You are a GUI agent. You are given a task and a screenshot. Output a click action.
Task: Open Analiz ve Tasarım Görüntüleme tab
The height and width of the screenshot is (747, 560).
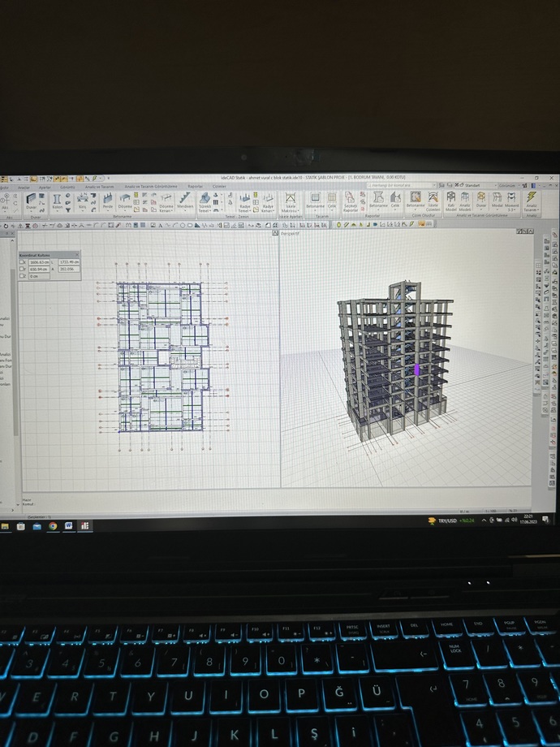150,186
